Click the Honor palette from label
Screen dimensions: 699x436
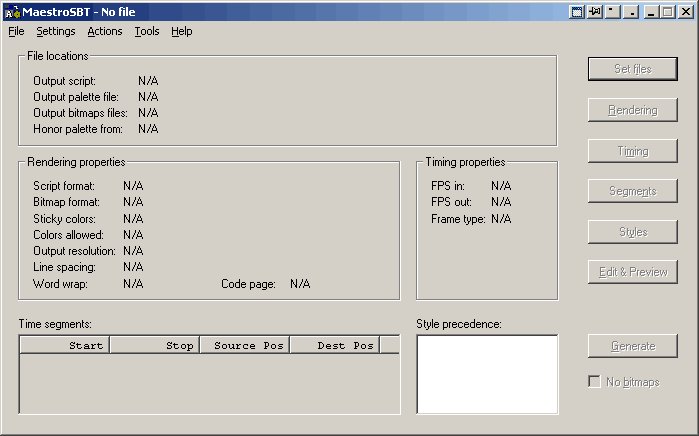[78, 129]
